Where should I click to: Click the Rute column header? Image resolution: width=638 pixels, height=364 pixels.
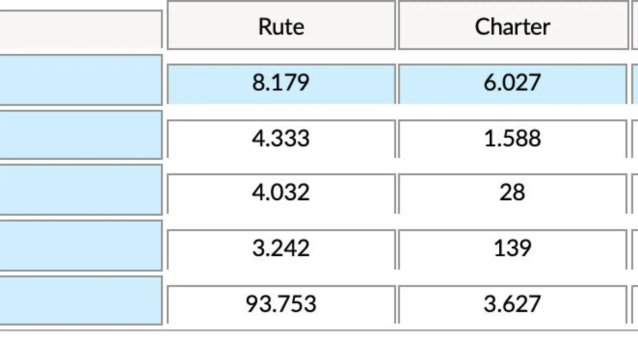281,27
